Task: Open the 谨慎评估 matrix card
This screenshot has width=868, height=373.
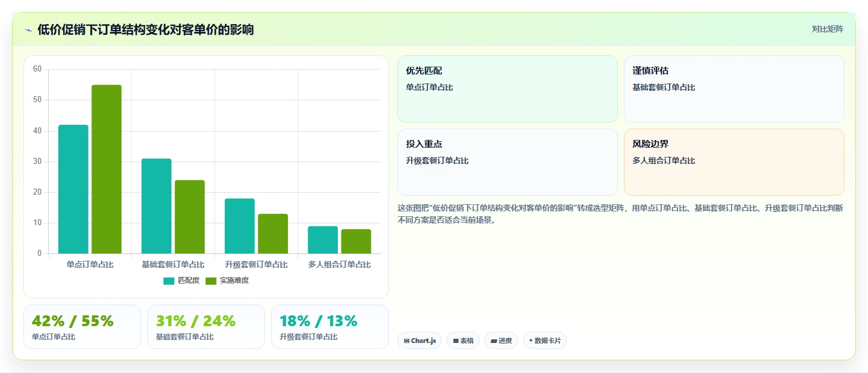Action: pos(734,89)
